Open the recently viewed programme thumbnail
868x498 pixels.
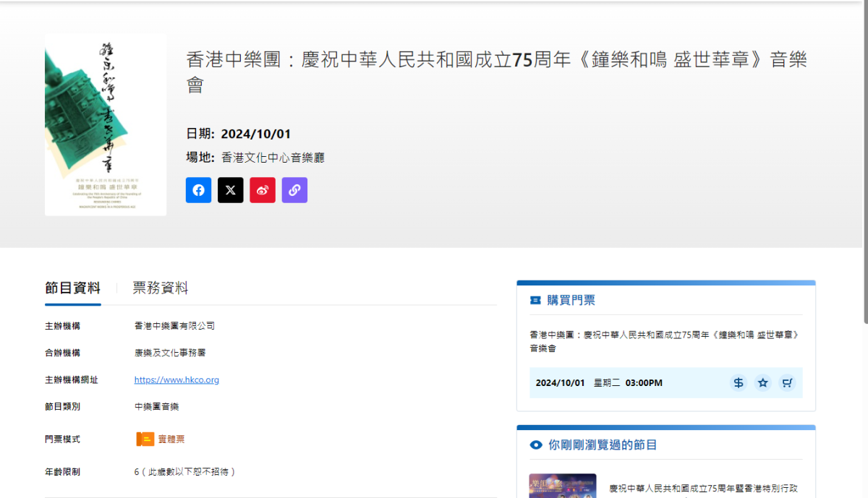click(x=563, y=486)
